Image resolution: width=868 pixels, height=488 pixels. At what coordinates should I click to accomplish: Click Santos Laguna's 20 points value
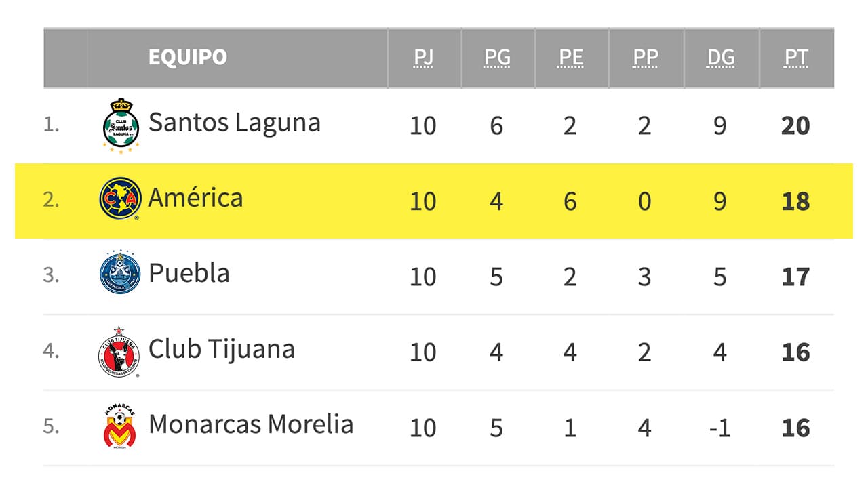(x=795, y=125)
